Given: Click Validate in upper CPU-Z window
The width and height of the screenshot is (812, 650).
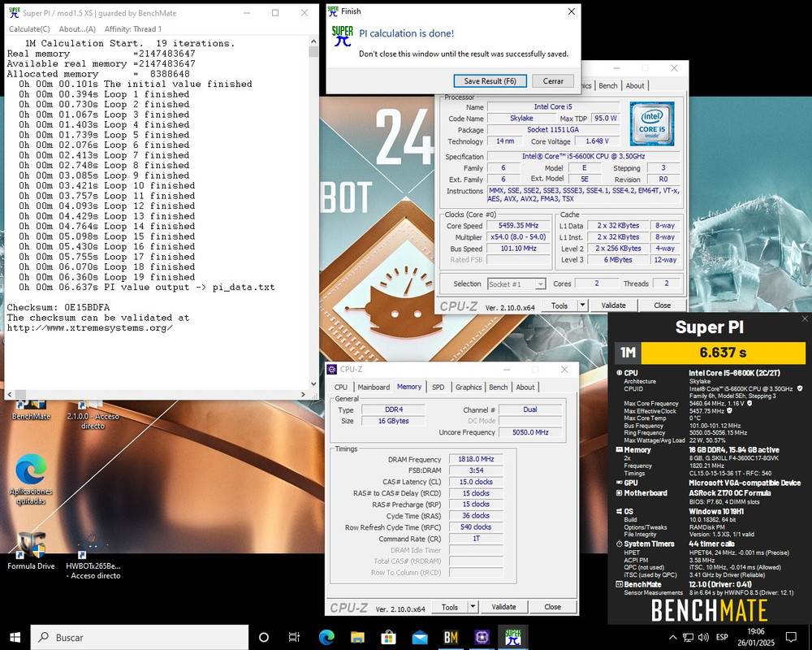Looking at the screenshot, I should coord(613,305).
